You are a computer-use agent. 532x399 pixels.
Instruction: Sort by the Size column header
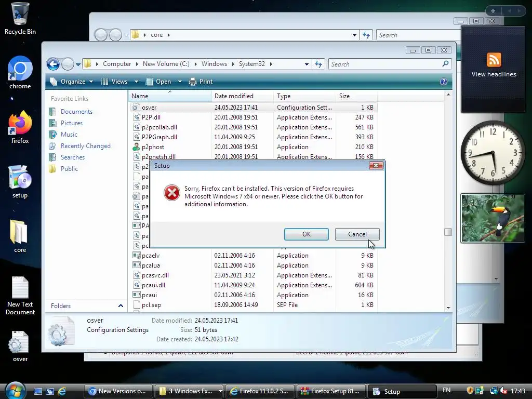point(356,96)
